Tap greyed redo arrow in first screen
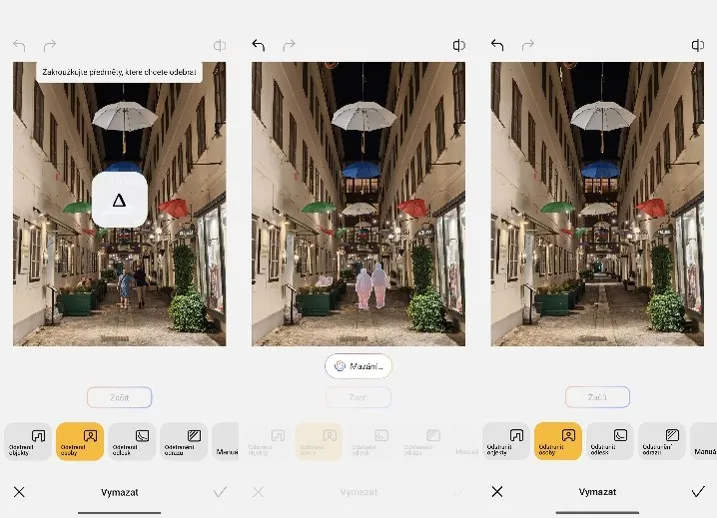 49,45
